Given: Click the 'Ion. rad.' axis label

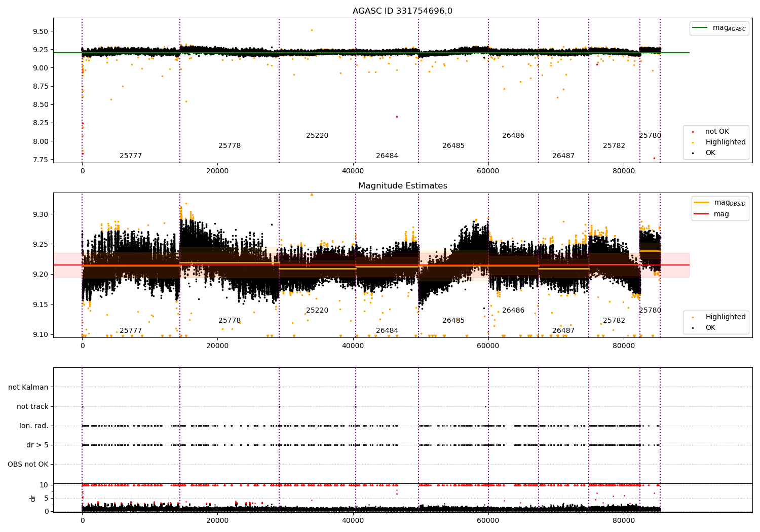Looking at the screenshot, I should coord(34,426).
